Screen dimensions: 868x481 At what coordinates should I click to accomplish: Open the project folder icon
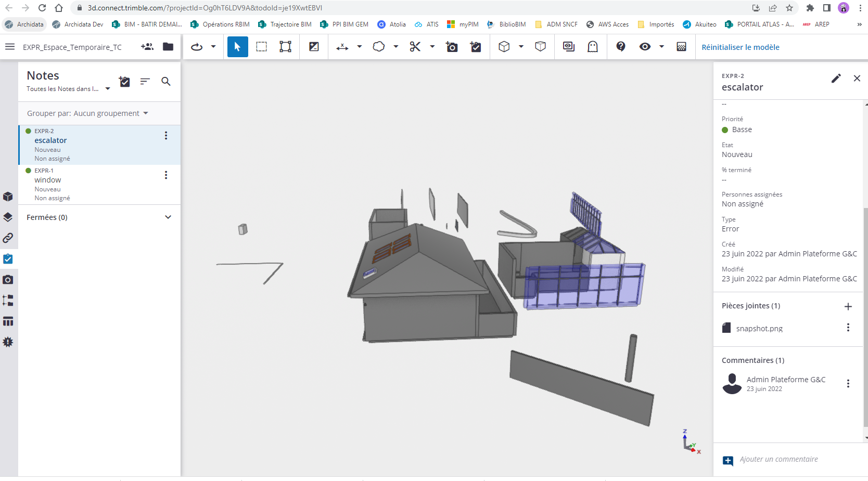pos(168,47)
